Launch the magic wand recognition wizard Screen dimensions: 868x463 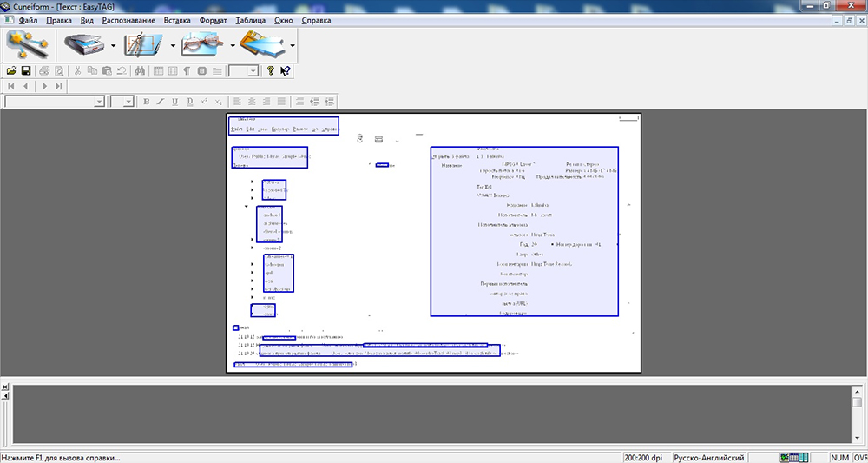(27, 43)
